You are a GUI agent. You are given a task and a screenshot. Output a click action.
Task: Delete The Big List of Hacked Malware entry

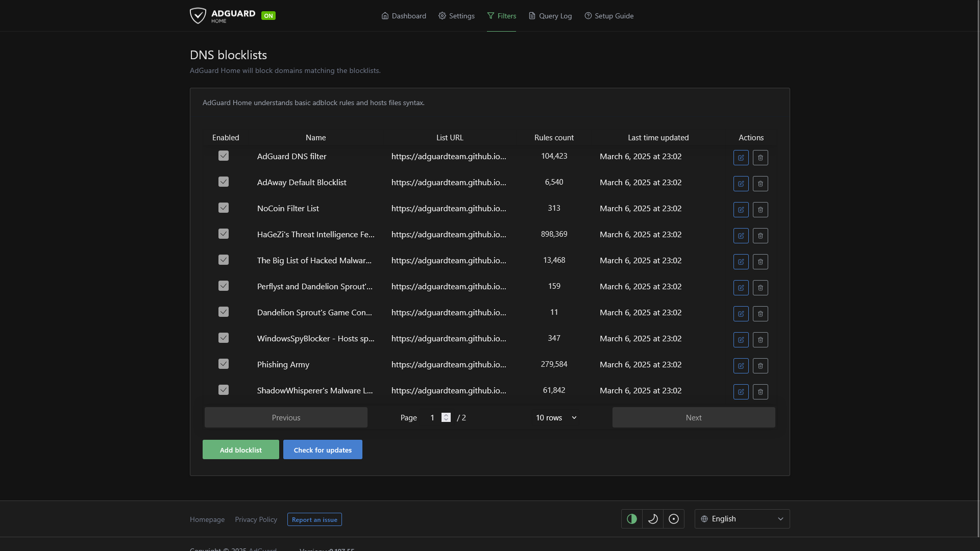[760, 262]
